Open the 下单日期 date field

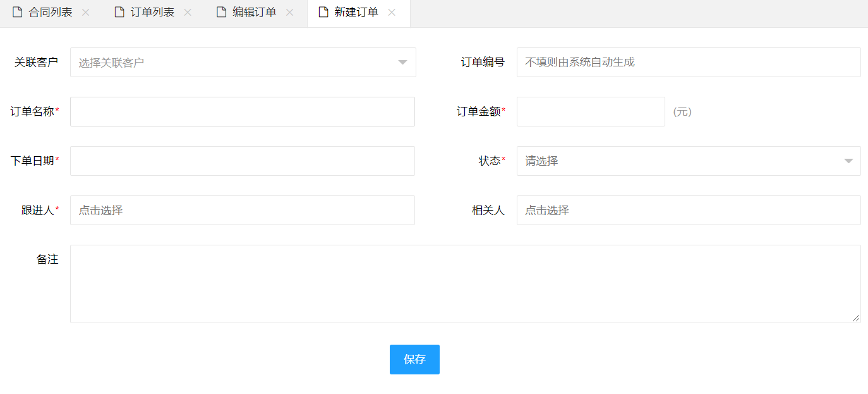(x=243, y=161)
